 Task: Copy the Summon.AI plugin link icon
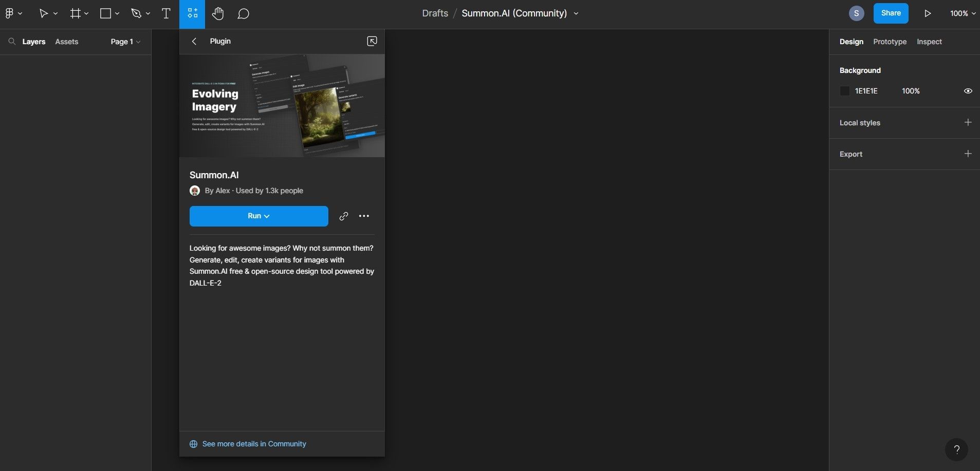[343, 216]
